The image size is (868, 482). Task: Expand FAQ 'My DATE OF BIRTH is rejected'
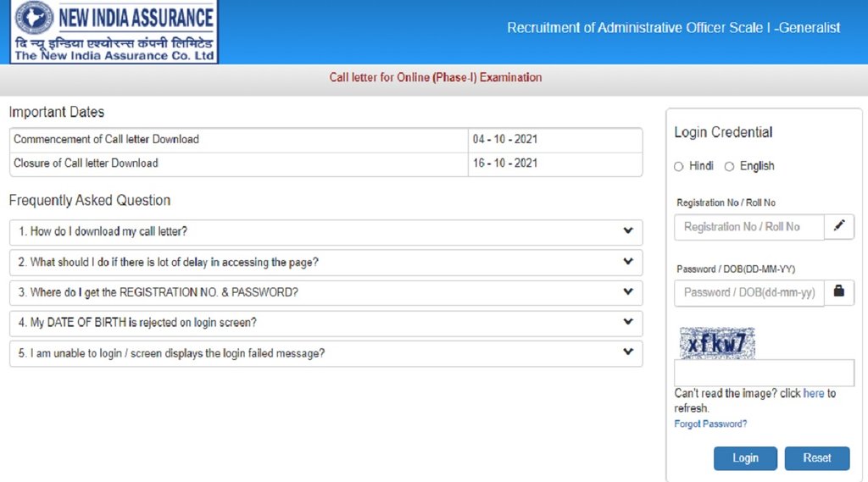click(x=325, y=324)
